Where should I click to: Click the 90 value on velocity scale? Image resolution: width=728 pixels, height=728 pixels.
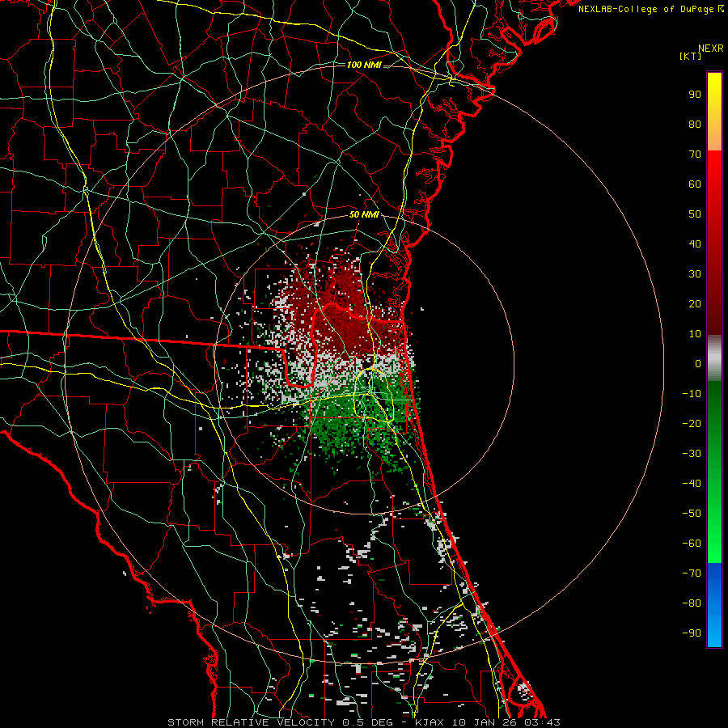coord(695,95)
